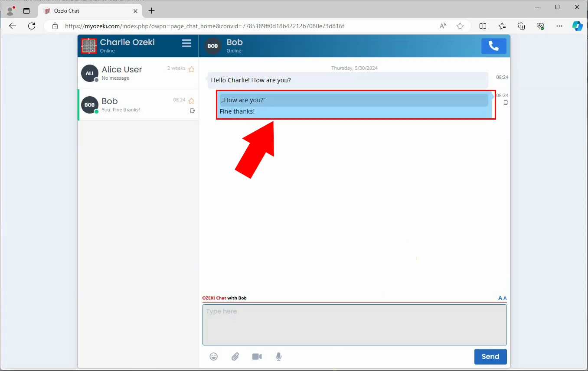Image resolution: width=588 pixels, height=371 pixels.
Task: Click the address bar URL
Action: [204, 26]
